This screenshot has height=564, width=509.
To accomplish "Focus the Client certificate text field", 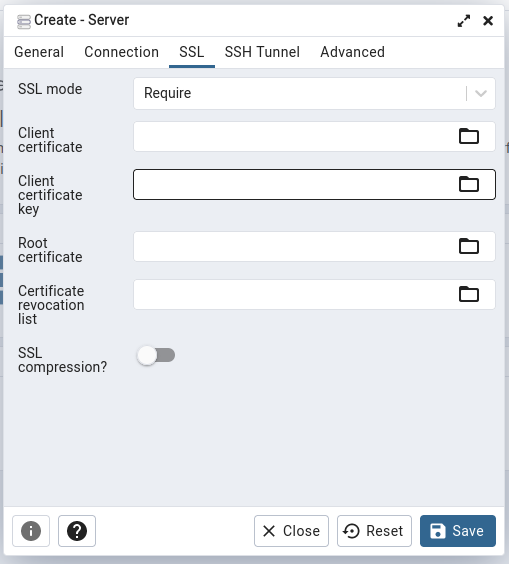I will (x=295, y=136).
